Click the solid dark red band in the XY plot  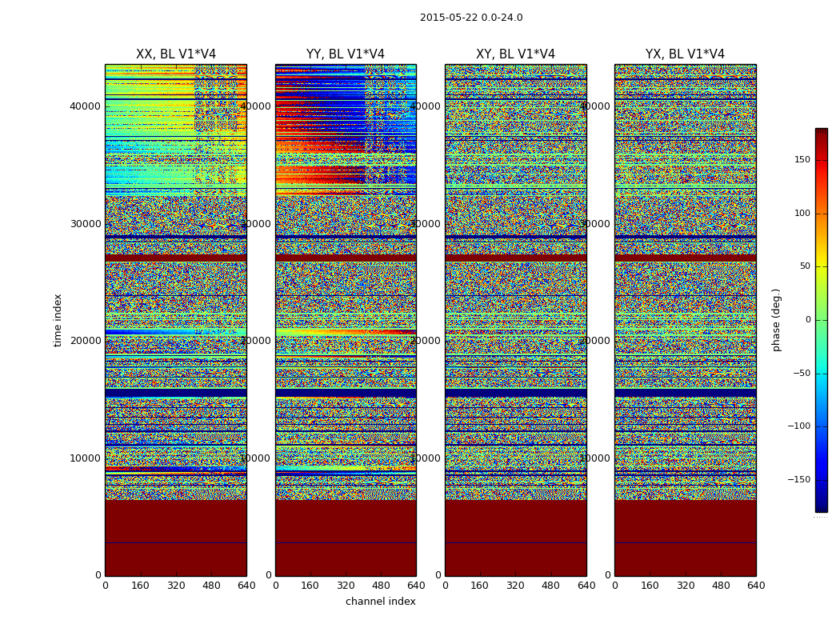point(515,536)
